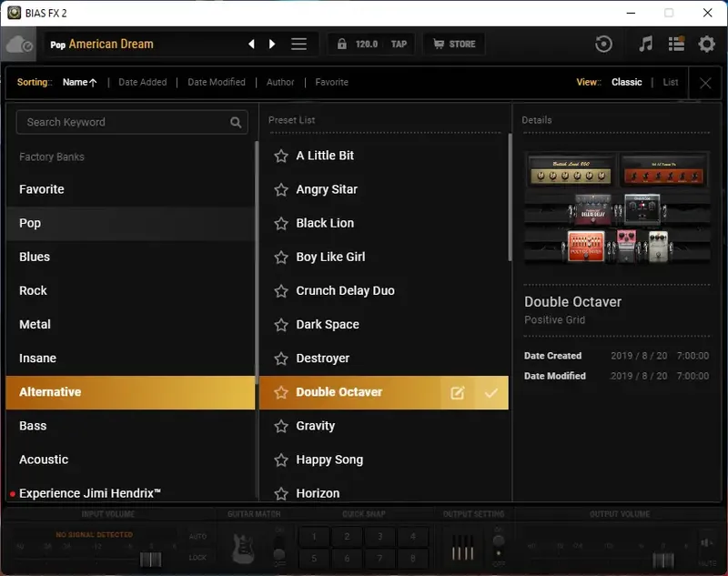
Task: Select the Acoustic bank
Action: pos(130,460)
